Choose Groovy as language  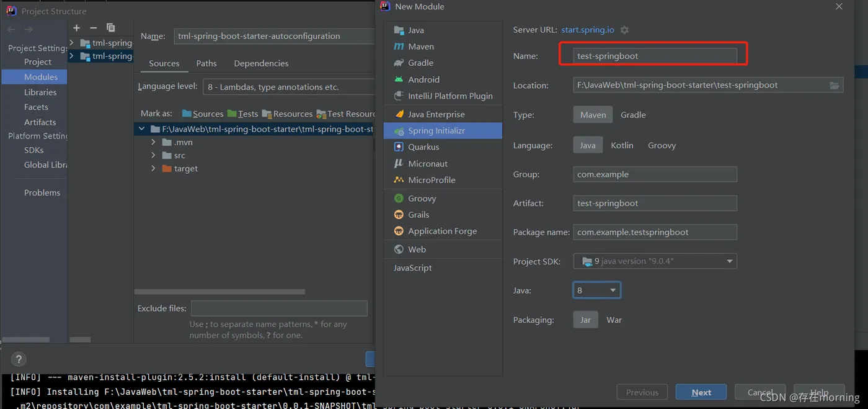tap(662, 145)
